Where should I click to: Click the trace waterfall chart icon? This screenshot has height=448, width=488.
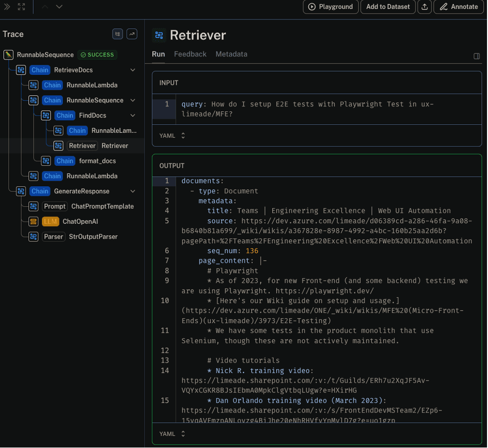[x=132, y=34]
